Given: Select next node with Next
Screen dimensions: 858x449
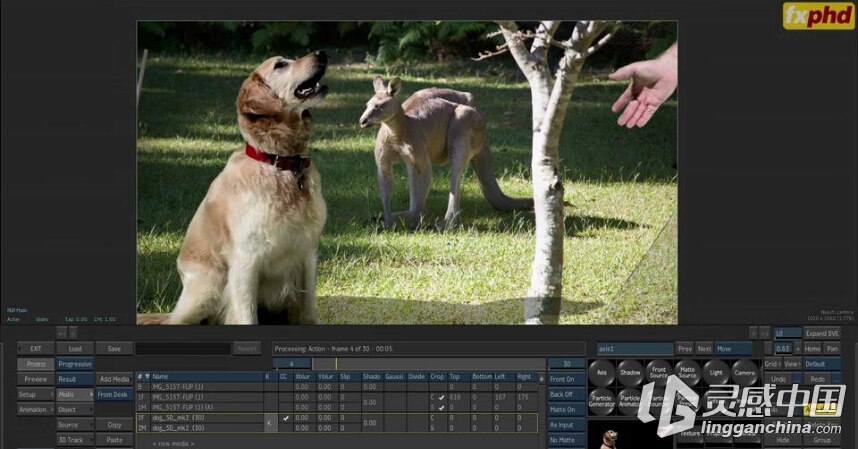Looking at the screenshot, I should pyautogui.click(x=704, y=348).
